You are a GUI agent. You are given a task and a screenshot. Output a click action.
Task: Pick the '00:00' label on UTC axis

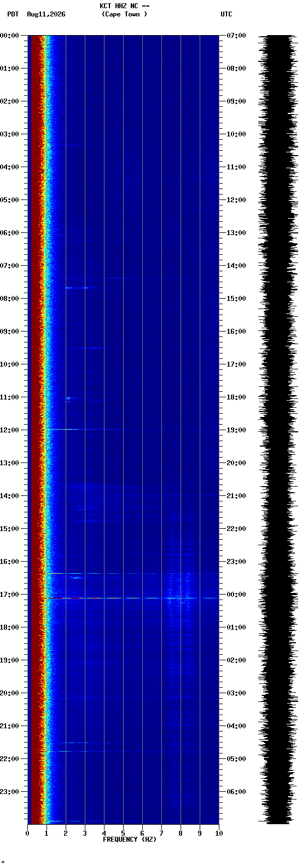click(x=236, y=595)
